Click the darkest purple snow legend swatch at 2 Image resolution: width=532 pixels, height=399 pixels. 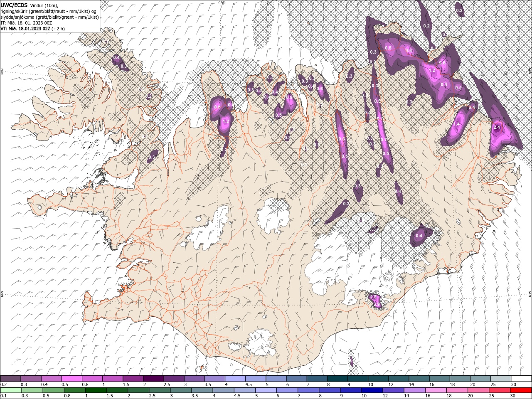click(x=153, y=379)
